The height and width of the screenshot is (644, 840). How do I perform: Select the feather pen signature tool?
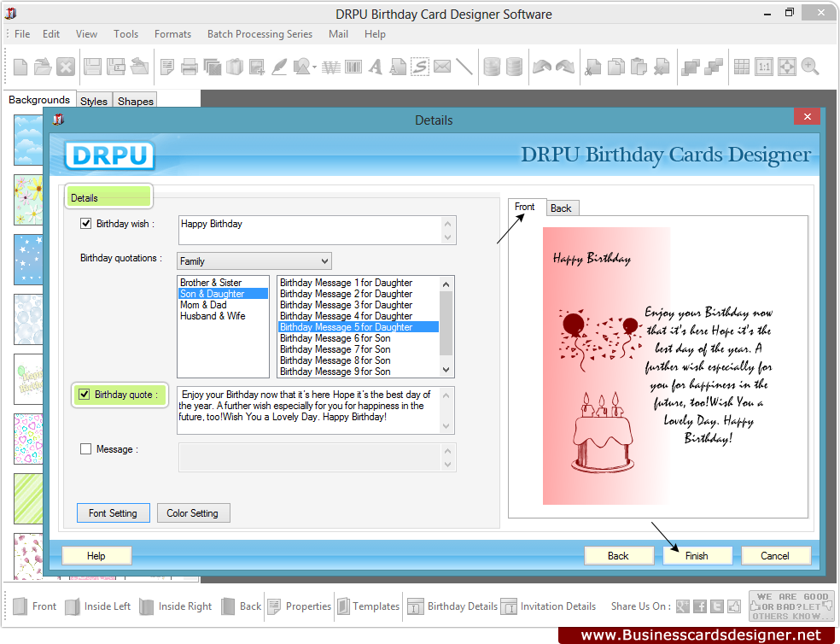click(x=279, y=67)
